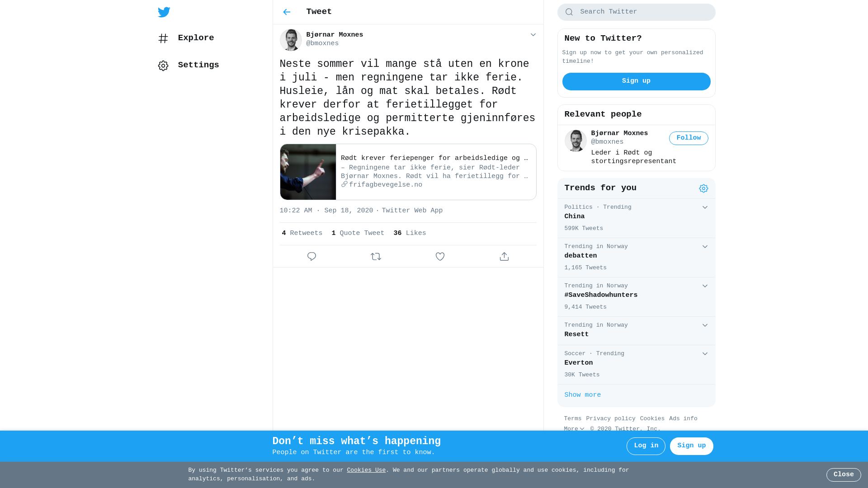
Task: Open the frifagbevegelse.no article card thumbnail
Action: point(308,172)
